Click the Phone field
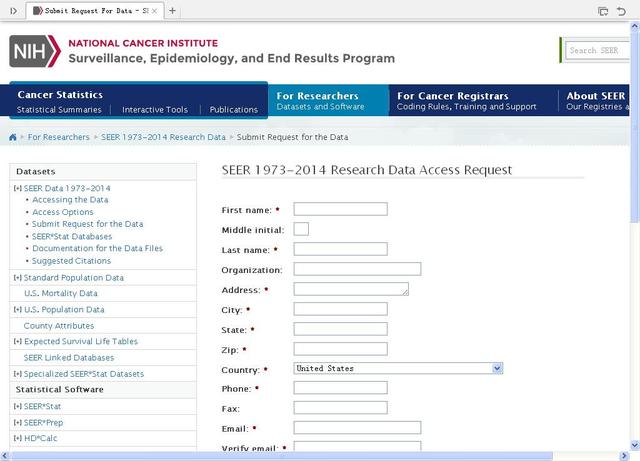Viewport: 640px width, 461px height. (x=340, y=388)
